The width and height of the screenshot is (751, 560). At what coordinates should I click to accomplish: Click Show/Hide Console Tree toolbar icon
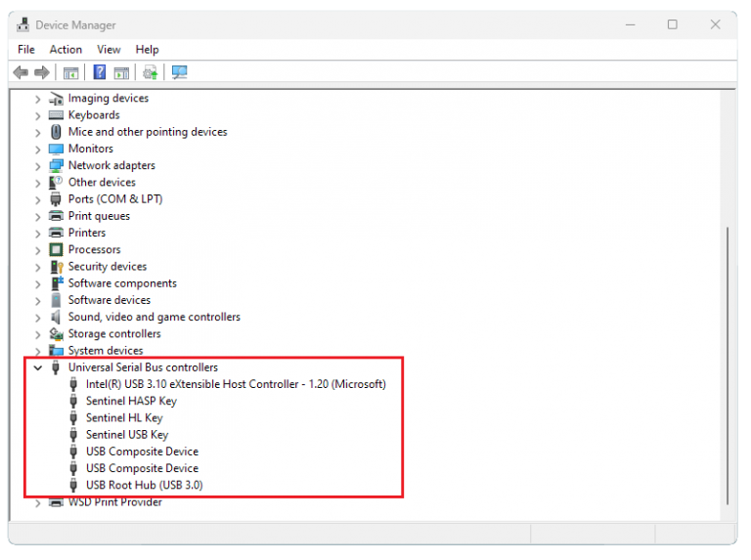[x=70, y=73]
